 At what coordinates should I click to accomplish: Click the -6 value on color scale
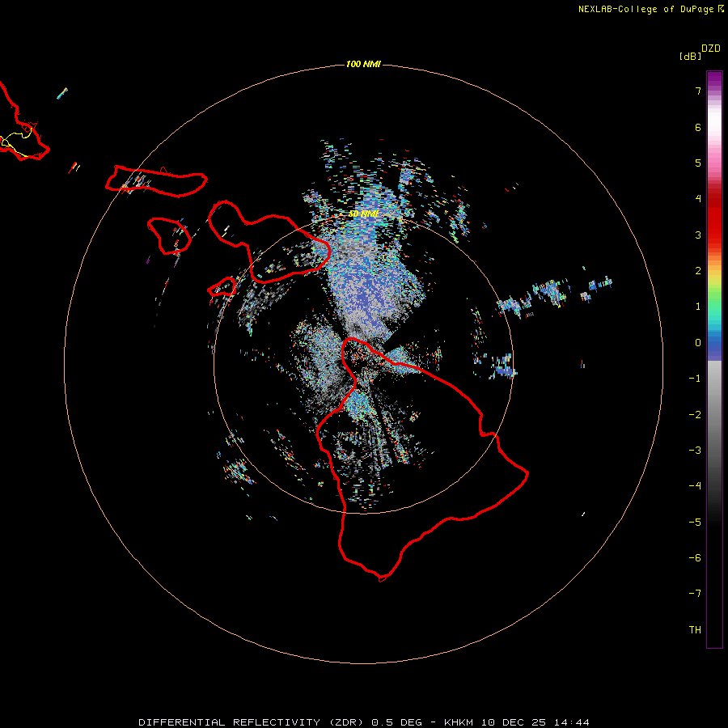tap(695, 558)
